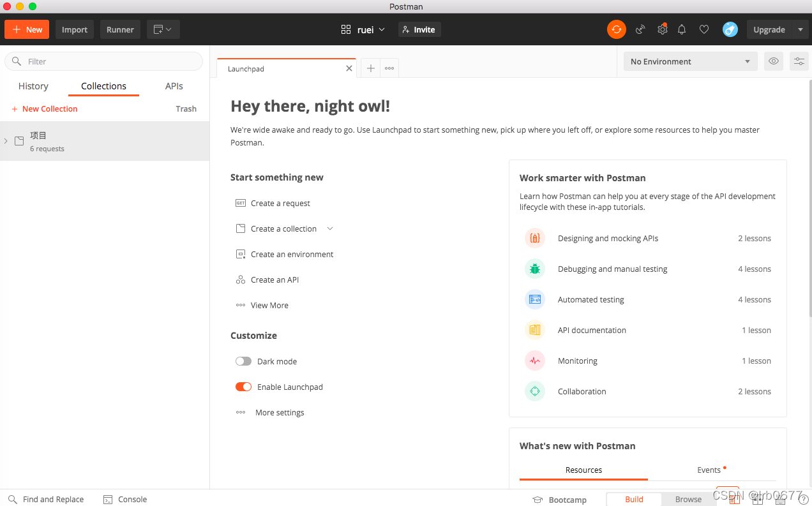Switch to the History tab
The width and height of the screenshot is (812, 506).
33,86
